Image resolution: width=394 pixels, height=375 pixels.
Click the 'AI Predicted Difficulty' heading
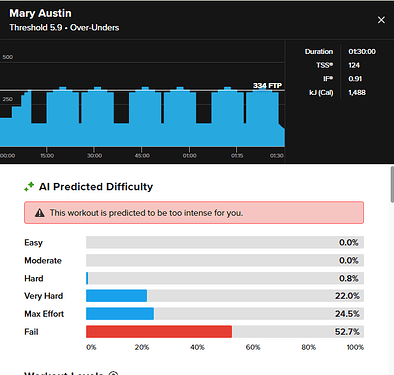(96, 187)
